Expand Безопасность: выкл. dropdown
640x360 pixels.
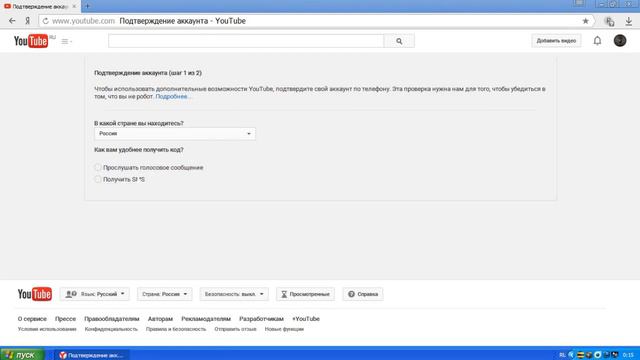tap(234, 294)
